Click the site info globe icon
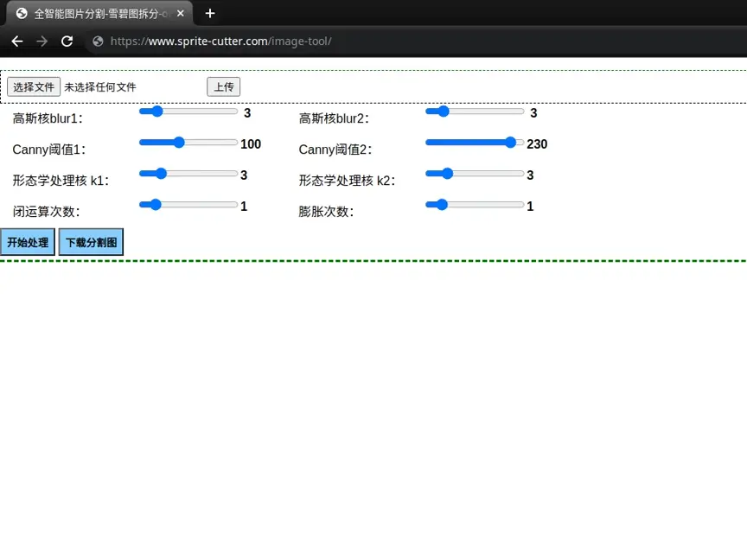This screenshot has width=747, height=560. [98, 41]
